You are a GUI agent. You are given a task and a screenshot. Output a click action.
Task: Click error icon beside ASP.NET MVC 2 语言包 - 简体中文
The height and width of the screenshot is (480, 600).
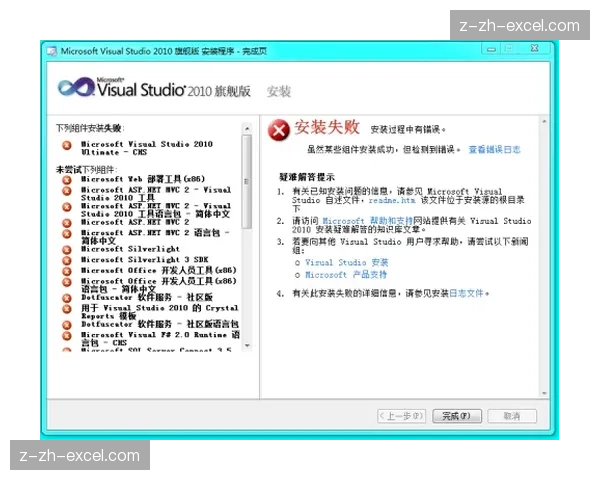[x=67, y=233]
